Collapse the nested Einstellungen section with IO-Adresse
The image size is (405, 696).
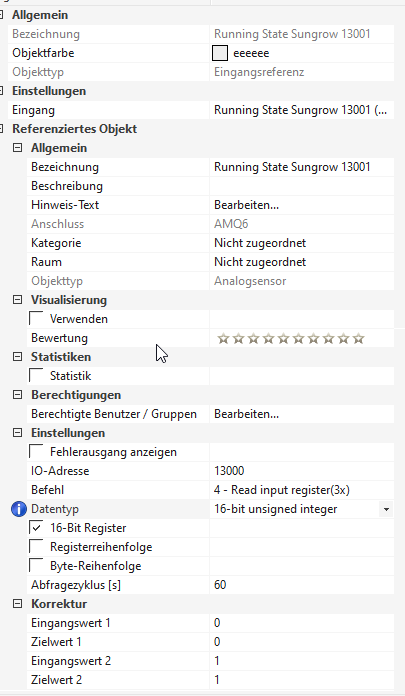tap(17, 432)
